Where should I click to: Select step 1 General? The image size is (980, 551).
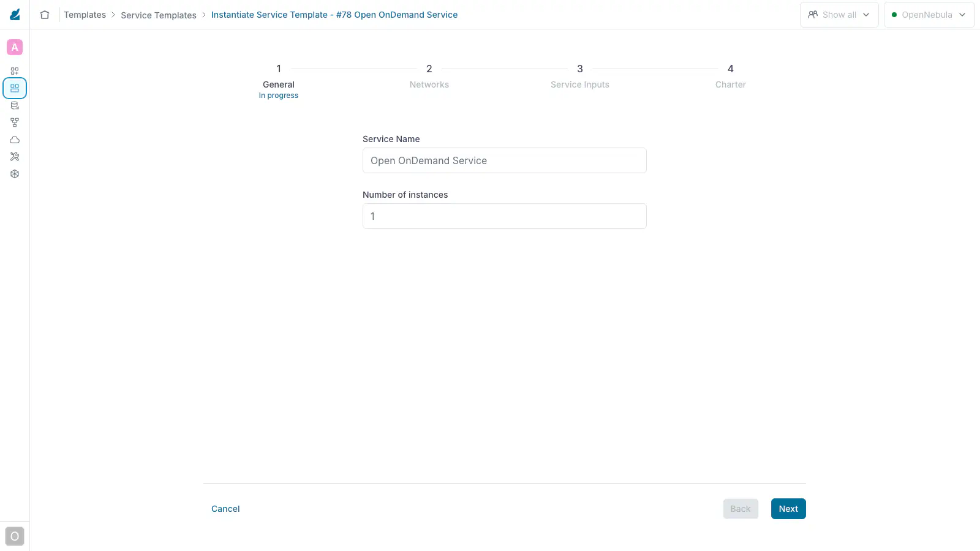(x=279, y=81)
